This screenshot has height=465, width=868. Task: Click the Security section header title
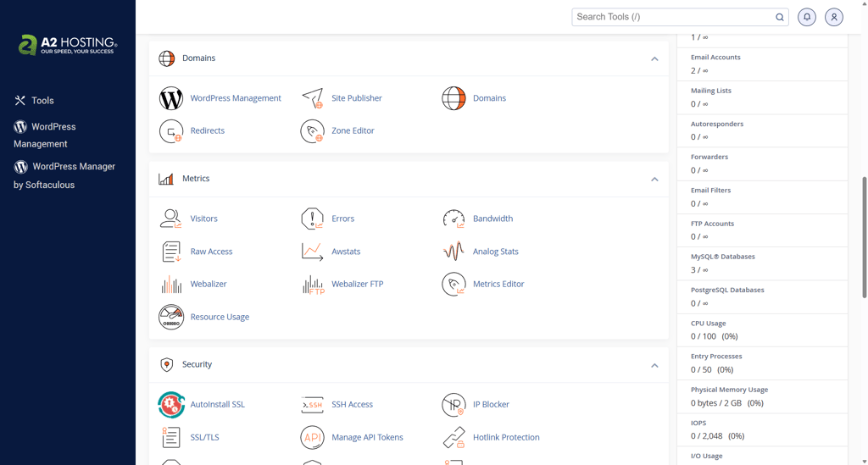coord(197,364)
